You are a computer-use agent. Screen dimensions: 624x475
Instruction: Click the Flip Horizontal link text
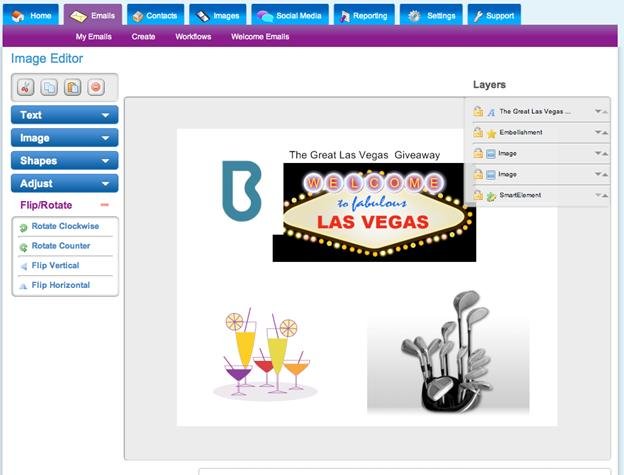tap(61, 285)
